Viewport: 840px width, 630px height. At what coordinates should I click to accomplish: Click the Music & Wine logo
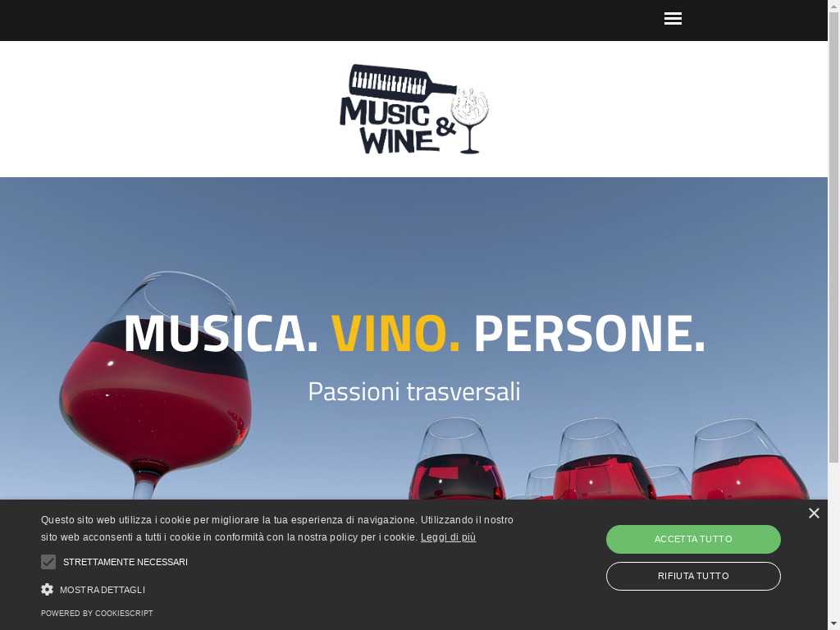click(x=414, y=109)
